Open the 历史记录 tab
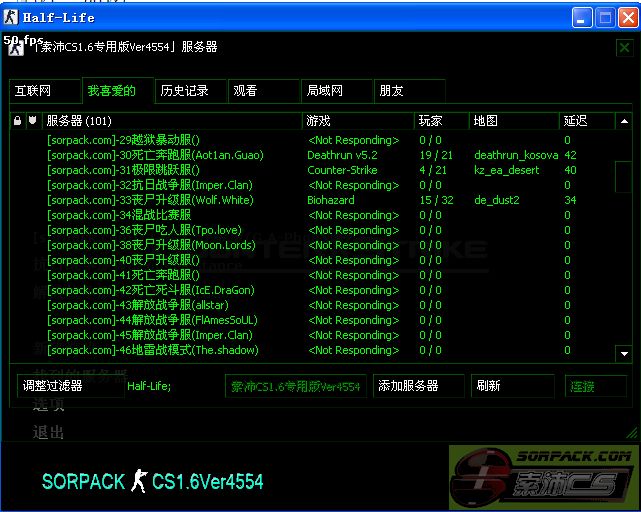 pos(191,91)
